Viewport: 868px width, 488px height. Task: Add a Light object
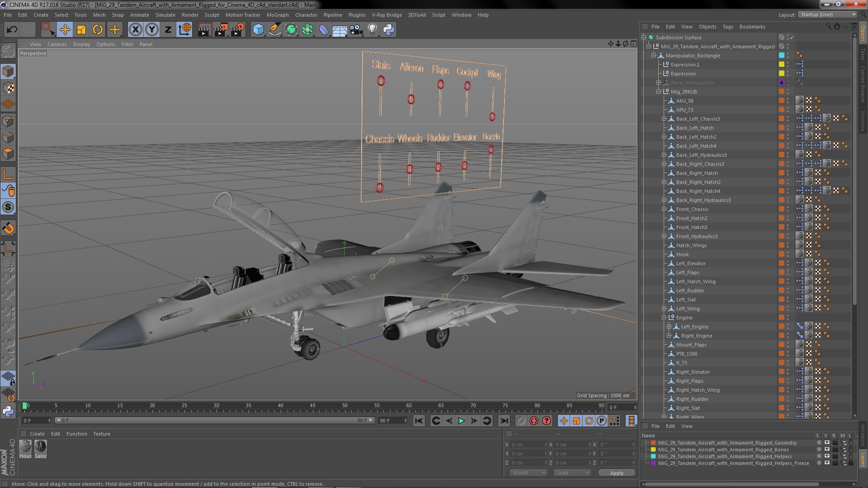pos(373,30)
